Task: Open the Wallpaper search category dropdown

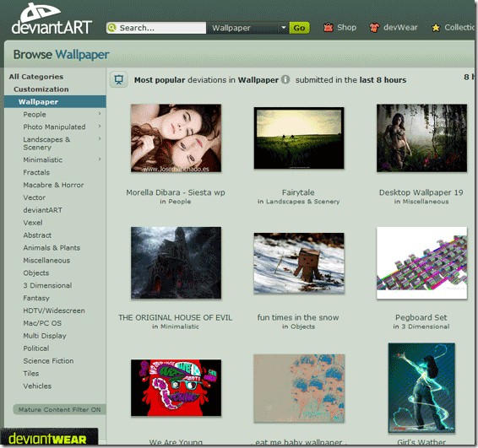Action: (x=247, y=28)
